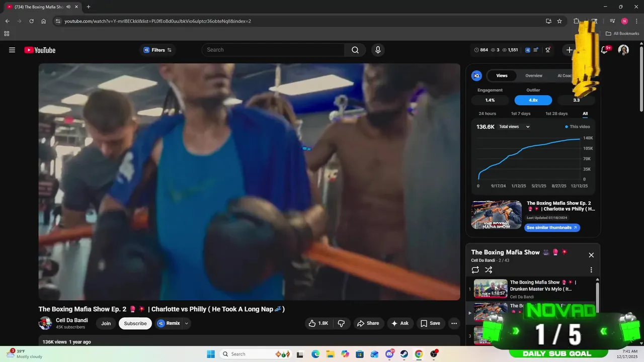Submit search using the magnifying glass button
This screenshot has height=362, width=644.
355,50
